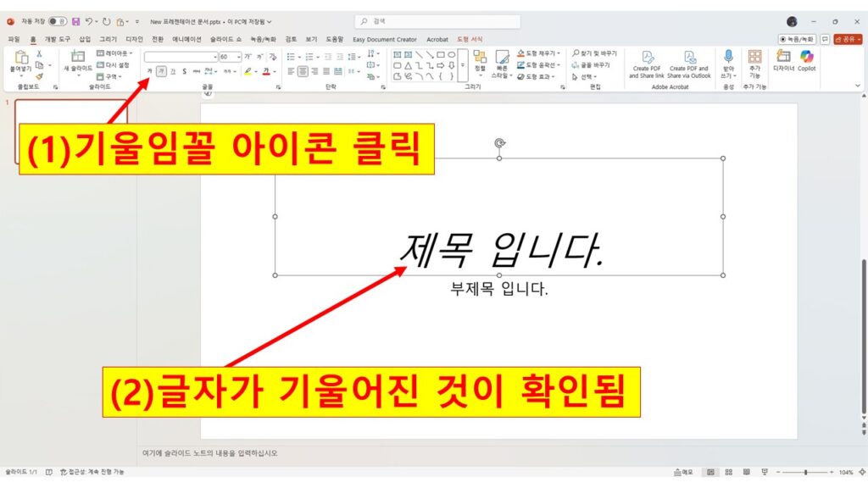This screenshot has width=868, height=488.
Task: Click the Align Left paragraph icon
Action: pos(292,71)
